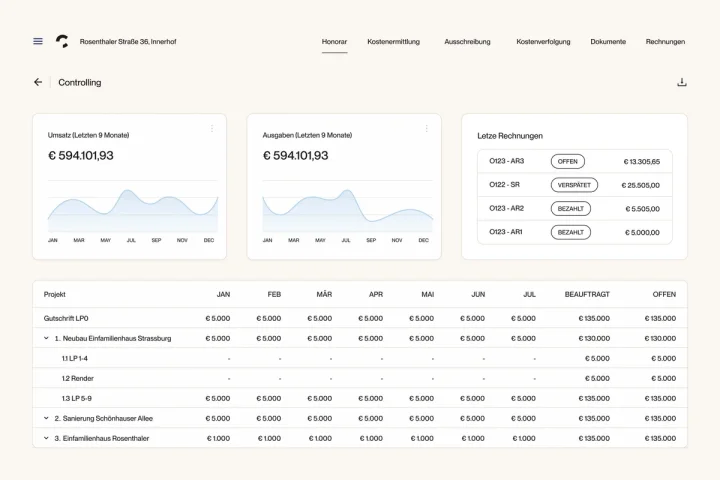Go to the Kostenverfolgung tab

pos(543,42)
